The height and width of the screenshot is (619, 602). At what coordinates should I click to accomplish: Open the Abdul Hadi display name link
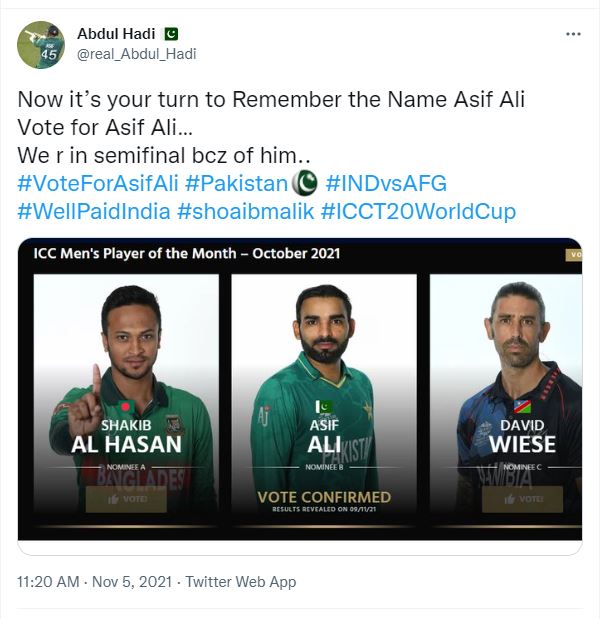pos(118,34)
